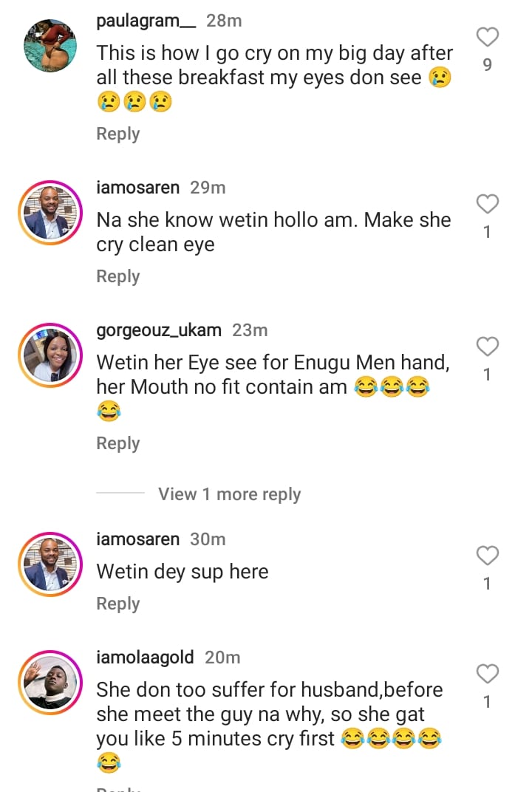Reply to paulagram__'s comment
The width and height of the screenshot is (532, 792).
pyautogui.click(x=118, y=134)
